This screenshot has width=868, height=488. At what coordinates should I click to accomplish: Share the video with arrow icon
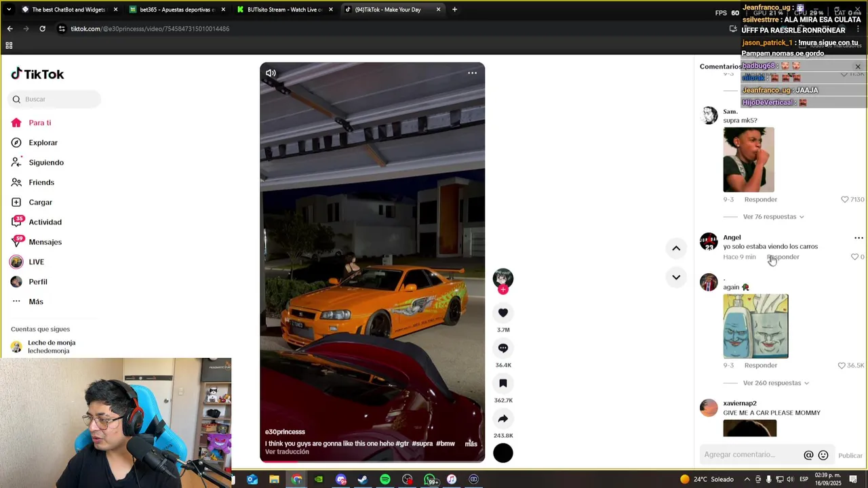coord(503,418)
